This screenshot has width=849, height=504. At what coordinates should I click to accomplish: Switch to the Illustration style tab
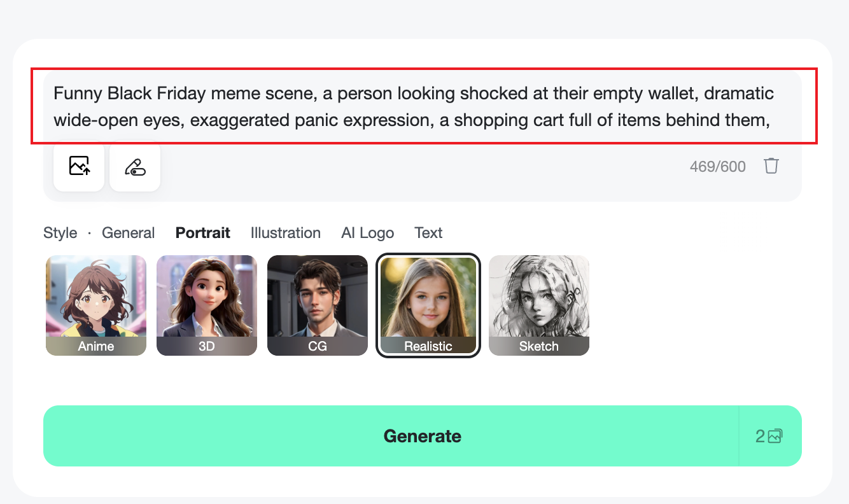286,233
